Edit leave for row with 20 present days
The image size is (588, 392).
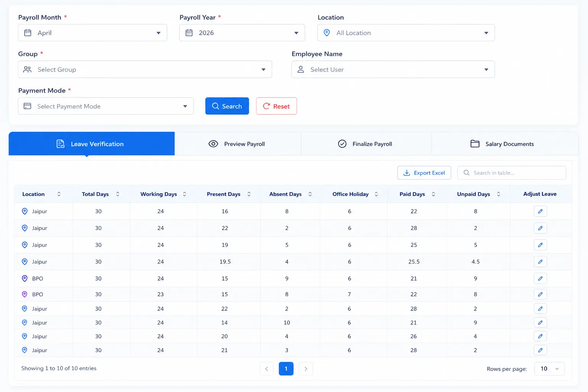540,336
